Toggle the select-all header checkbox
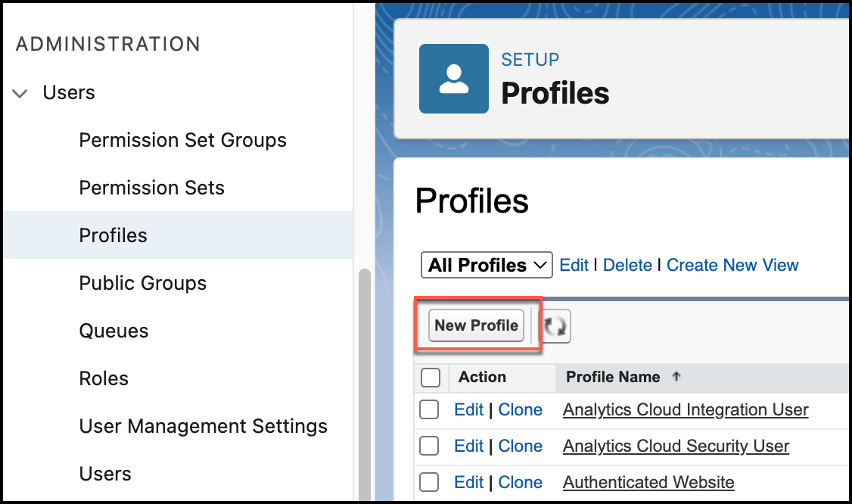The image size is (852, 504). pyautogui.click(x=430, y=377)
